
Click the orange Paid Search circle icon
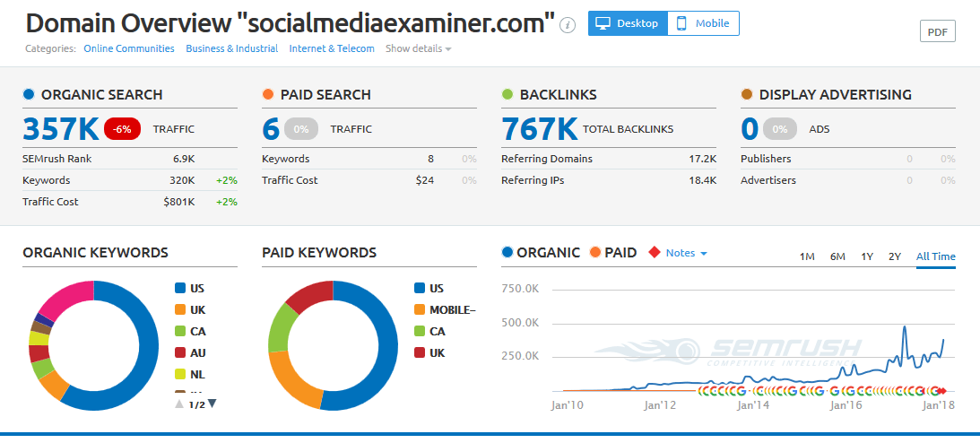click(268, 94)
